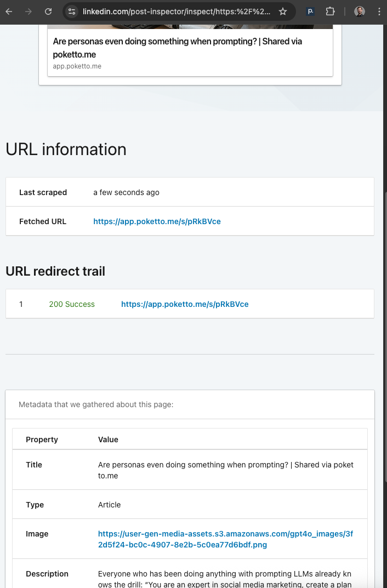
Task: Open Chrome's three-dot menu
Action: (x=379, y=12)
